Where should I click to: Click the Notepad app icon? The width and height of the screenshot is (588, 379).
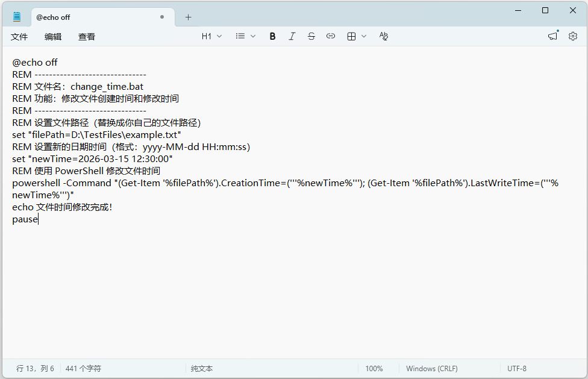17,17
